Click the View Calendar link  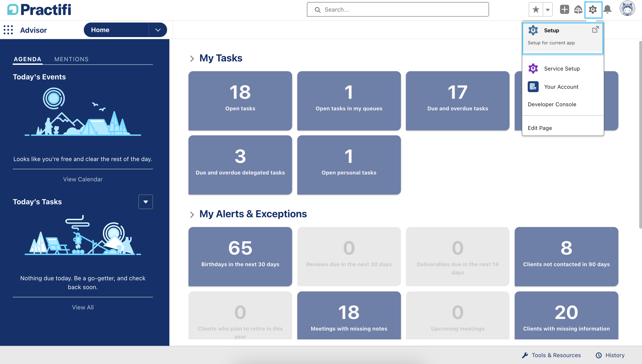point(83,179)
